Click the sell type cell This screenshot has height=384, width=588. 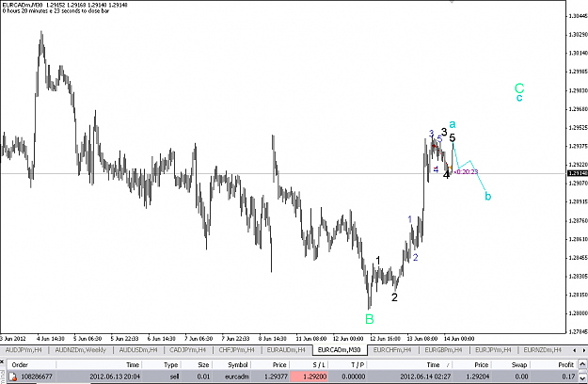click(174, 376)
